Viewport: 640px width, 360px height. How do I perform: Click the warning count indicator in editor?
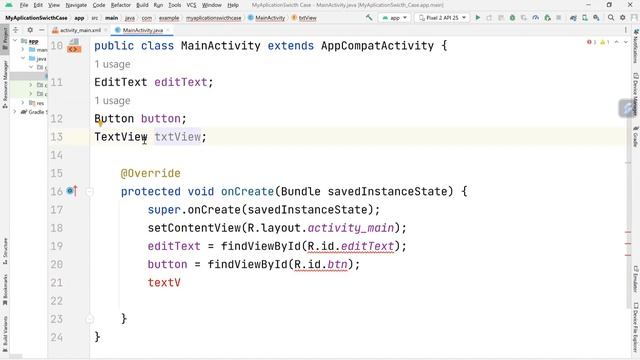(x=604, y=42)
